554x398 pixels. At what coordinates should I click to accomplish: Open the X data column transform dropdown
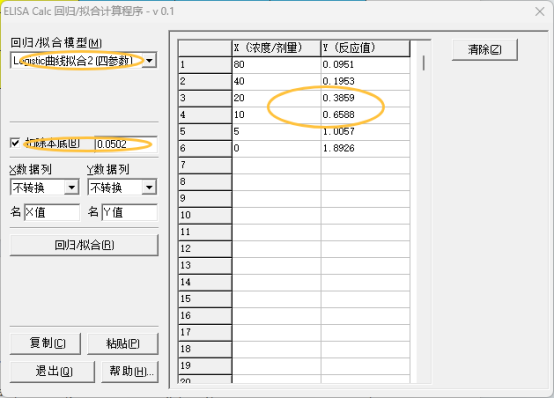(72, 187)
